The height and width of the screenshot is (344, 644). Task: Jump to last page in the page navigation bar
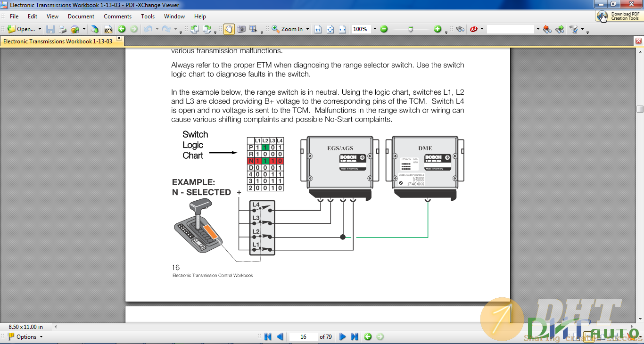[x=355, y=337]
